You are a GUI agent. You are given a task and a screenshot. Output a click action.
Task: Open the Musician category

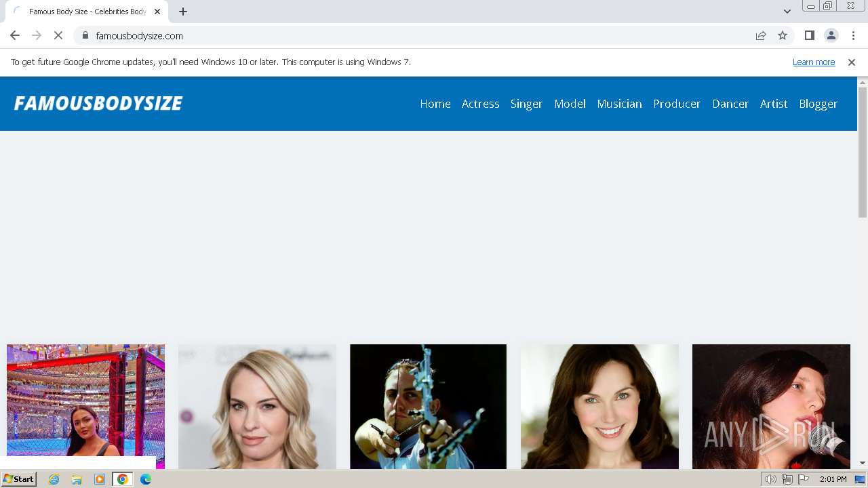click(x=619, y=104)
